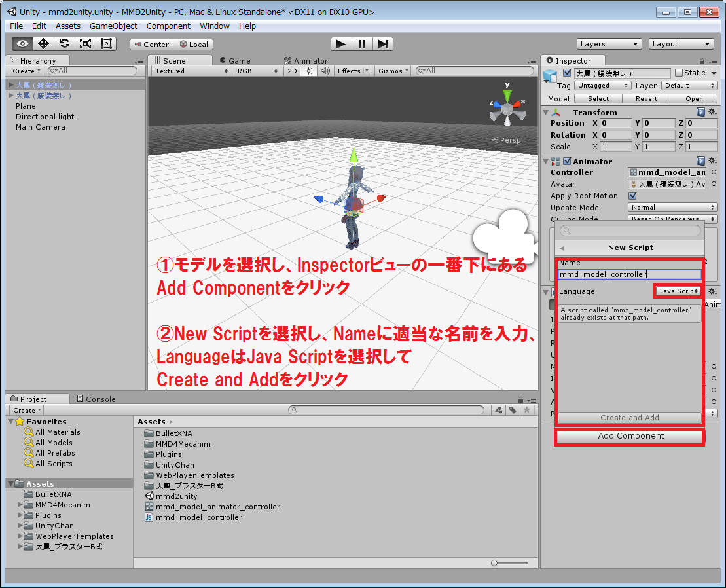Open the Java Script language dropdown

[678, 291]
